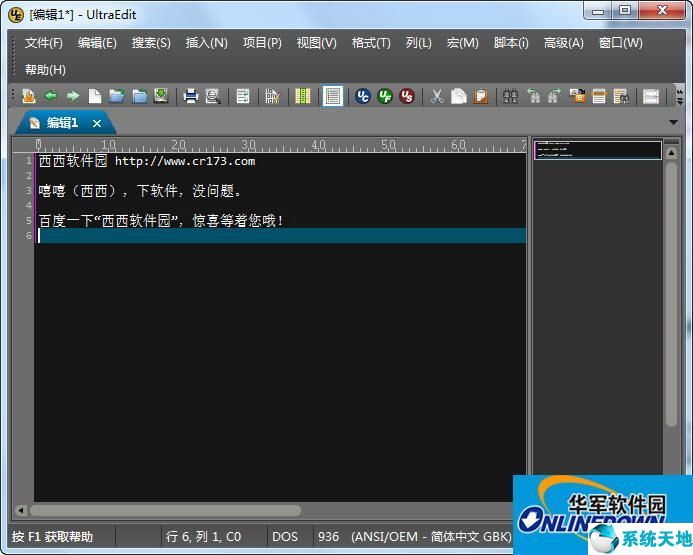This screenshot has height=555, width=693.
Task: Click horizontal scrollbar left arrow
Action: (x=20, y=510)
